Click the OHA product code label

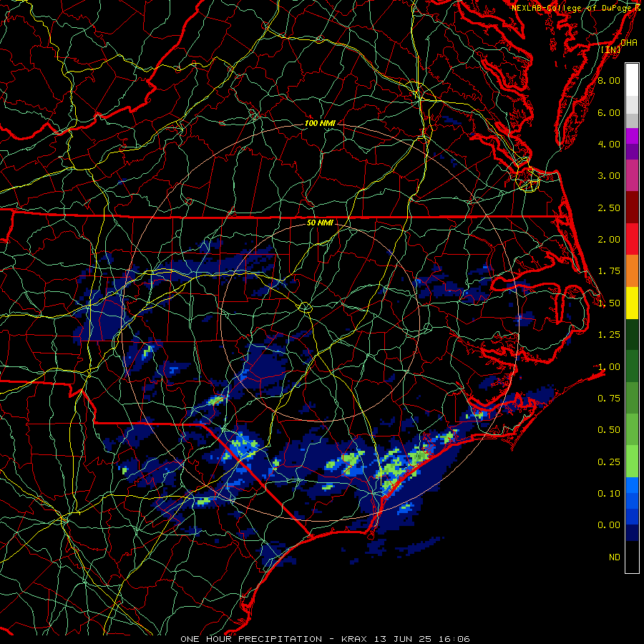click(629, 43)
